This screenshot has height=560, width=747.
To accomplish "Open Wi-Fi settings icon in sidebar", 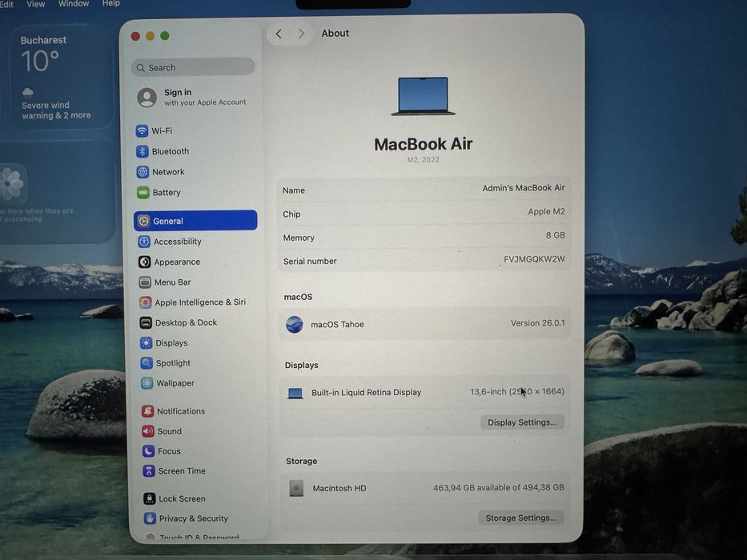I will point(142,130).
